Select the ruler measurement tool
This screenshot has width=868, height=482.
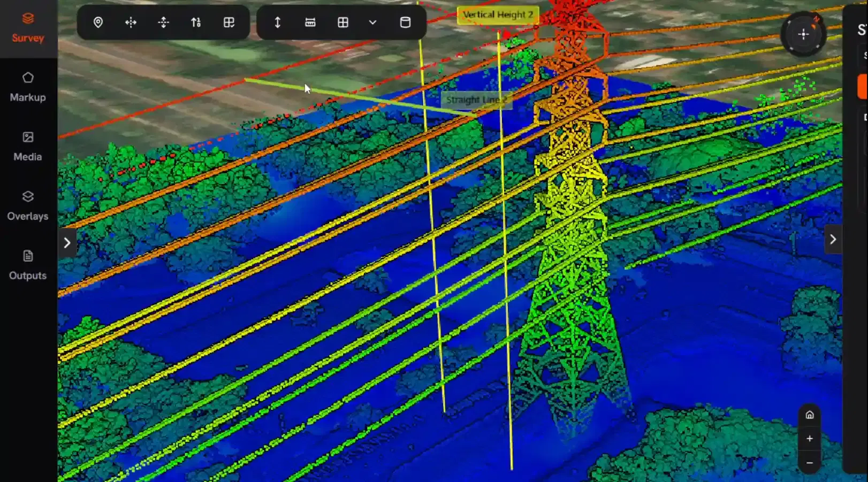[310, 22]
